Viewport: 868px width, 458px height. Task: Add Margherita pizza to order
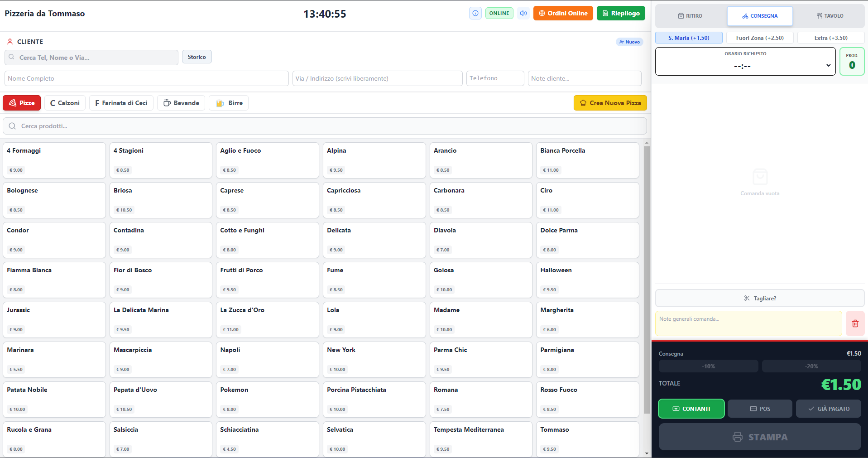(587, 320)
